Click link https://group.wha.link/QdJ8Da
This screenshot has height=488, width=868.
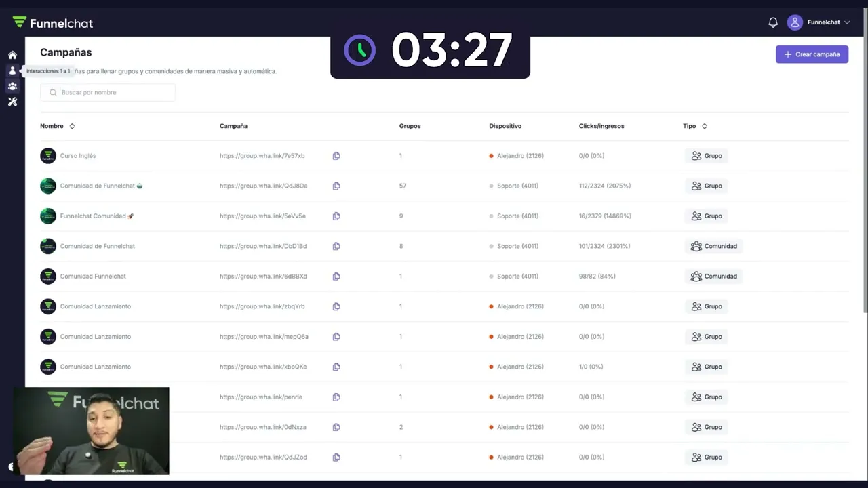tap(264, 186)
